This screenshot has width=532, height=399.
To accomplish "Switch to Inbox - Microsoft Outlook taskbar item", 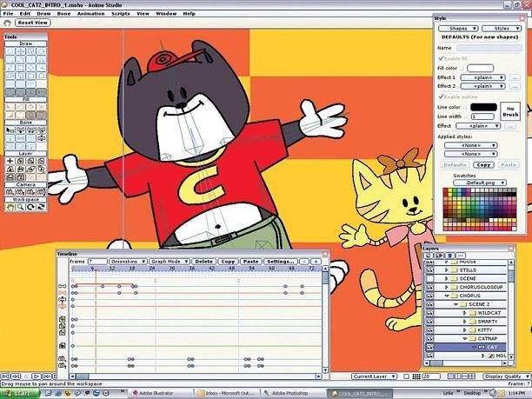I will [226, 393].
